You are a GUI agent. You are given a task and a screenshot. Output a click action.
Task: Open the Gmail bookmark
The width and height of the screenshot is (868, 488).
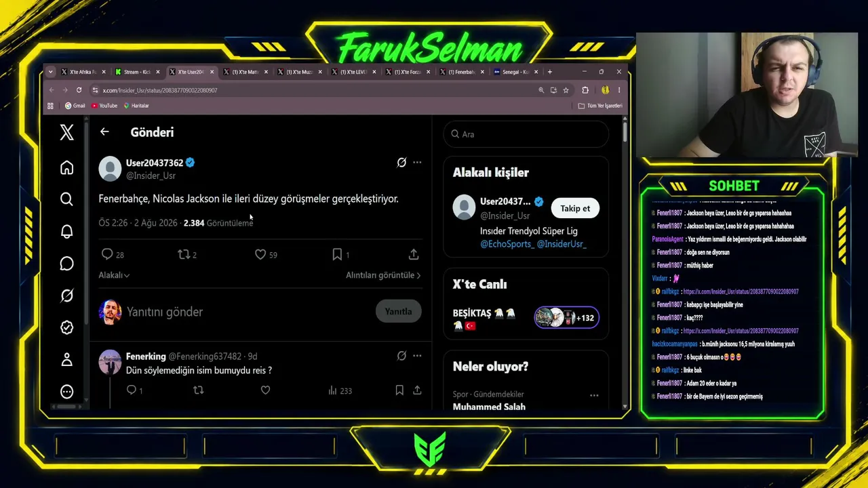pos(75,106)
